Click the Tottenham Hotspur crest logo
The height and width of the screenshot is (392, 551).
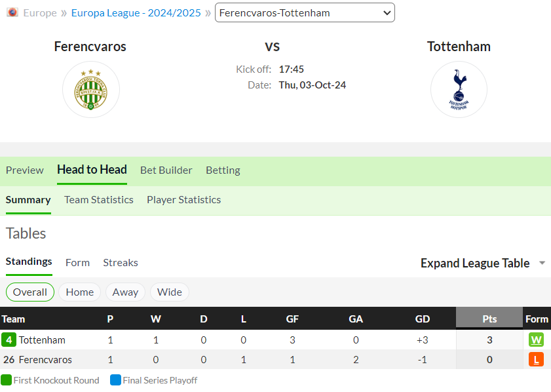click(459, 90)
